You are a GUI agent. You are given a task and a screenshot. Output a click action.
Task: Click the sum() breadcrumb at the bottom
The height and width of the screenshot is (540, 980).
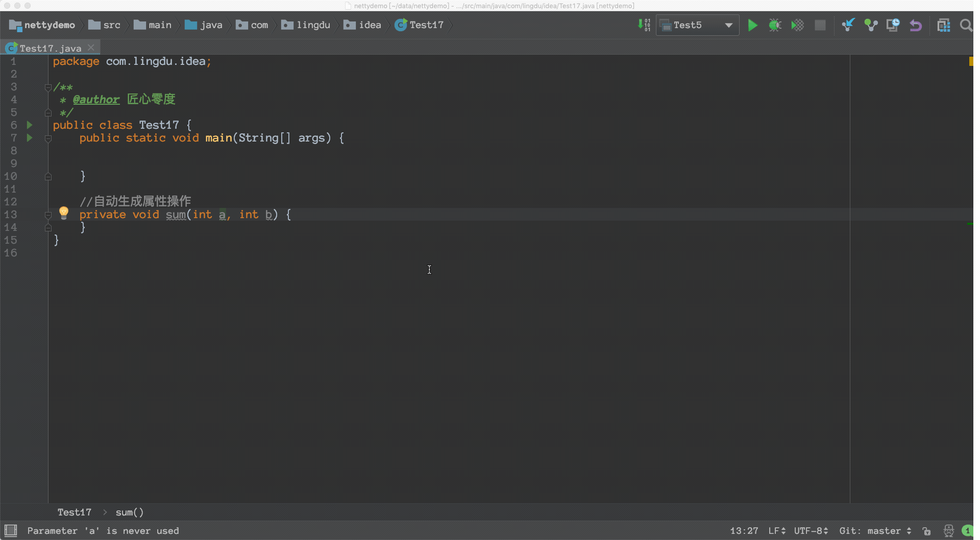[129, 512]
